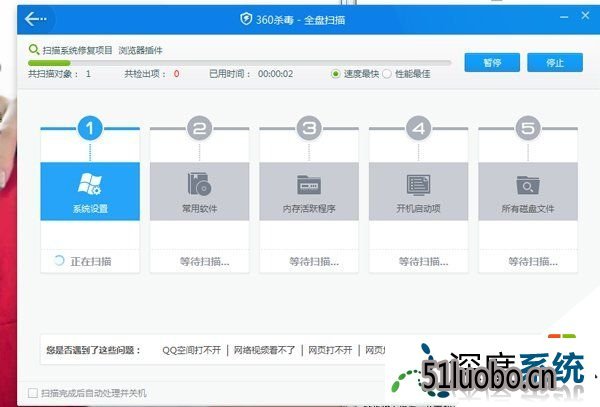
Task: Open the QQ空间打不开 help link
Action: pos(191,350)
